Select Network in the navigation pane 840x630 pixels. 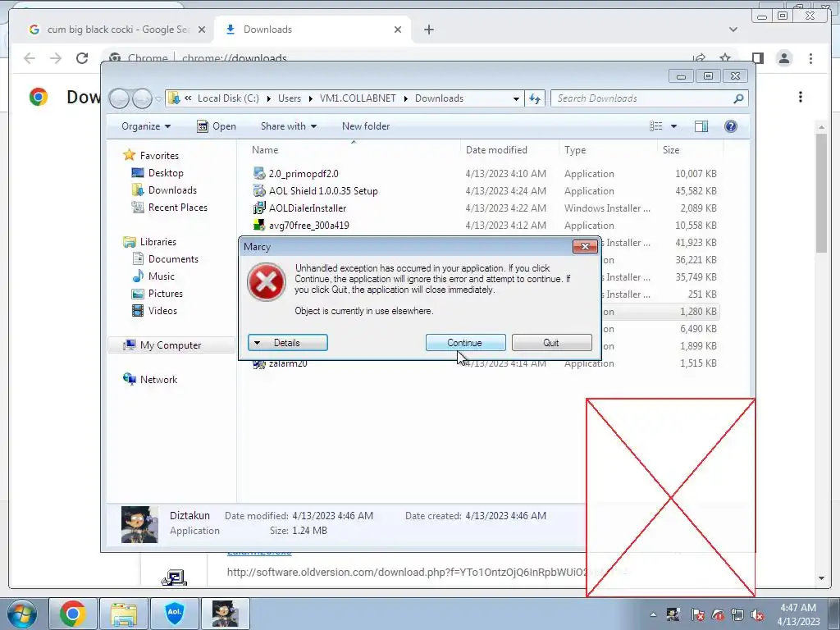(x=158, y=380)
